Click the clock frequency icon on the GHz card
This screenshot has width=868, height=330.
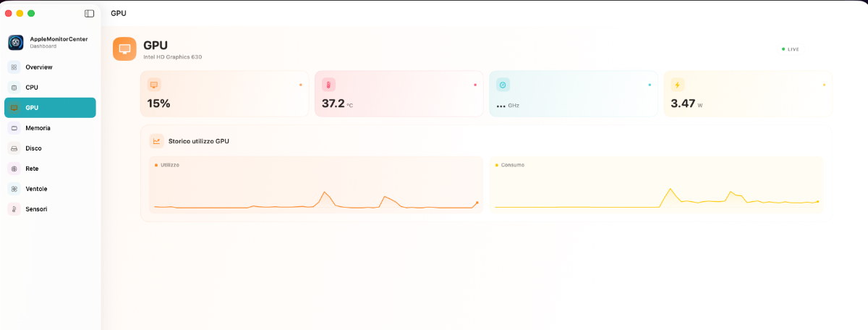[503, 85]
